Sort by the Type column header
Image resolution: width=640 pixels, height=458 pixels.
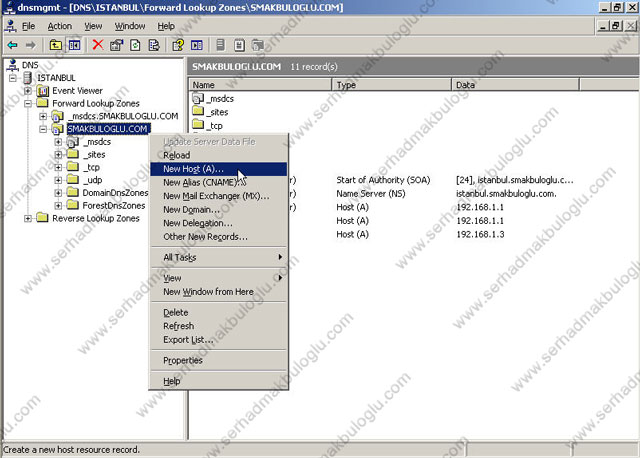pos(392,85)
